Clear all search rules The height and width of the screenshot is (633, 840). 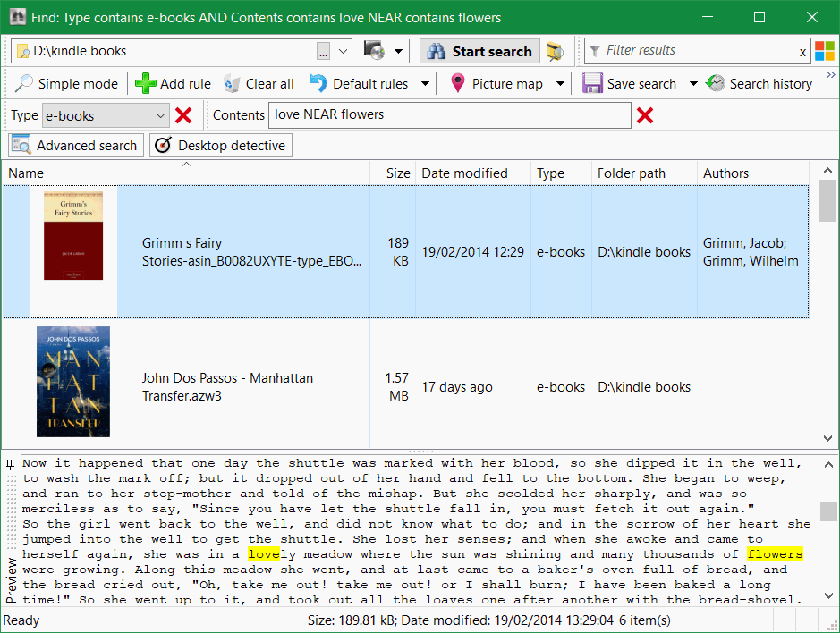point(259,84)
